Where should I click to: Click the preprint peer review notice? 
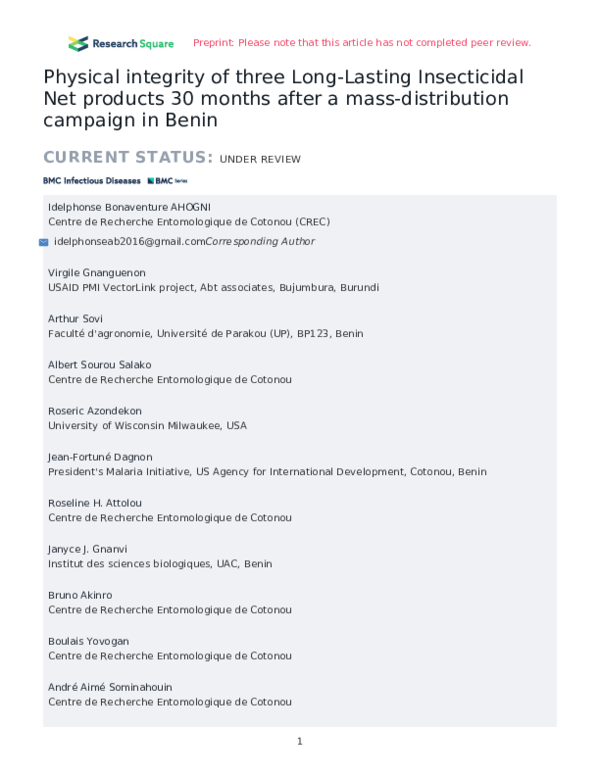click(x=361, y=43)
